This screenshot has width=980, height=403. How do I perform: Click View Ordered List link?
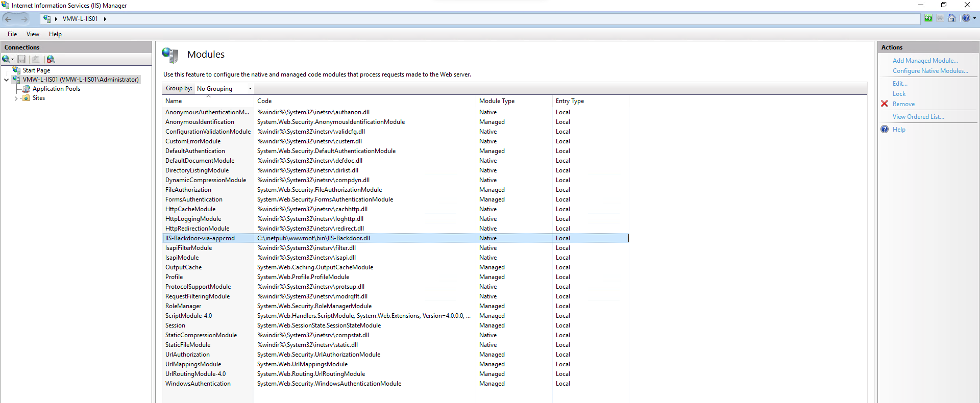[x=918, y=117]
